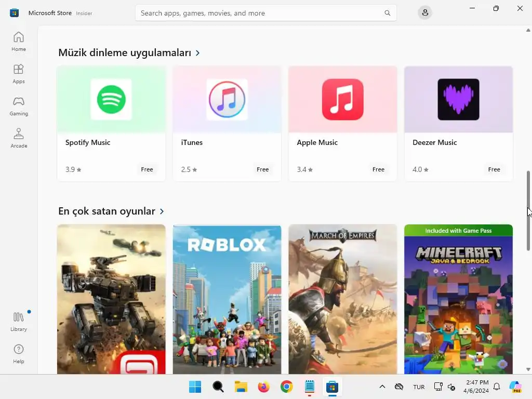The height and width of the screenshot is (399, 532).
Task: Click Free button on iTunes card
Action: pos(262,169)
